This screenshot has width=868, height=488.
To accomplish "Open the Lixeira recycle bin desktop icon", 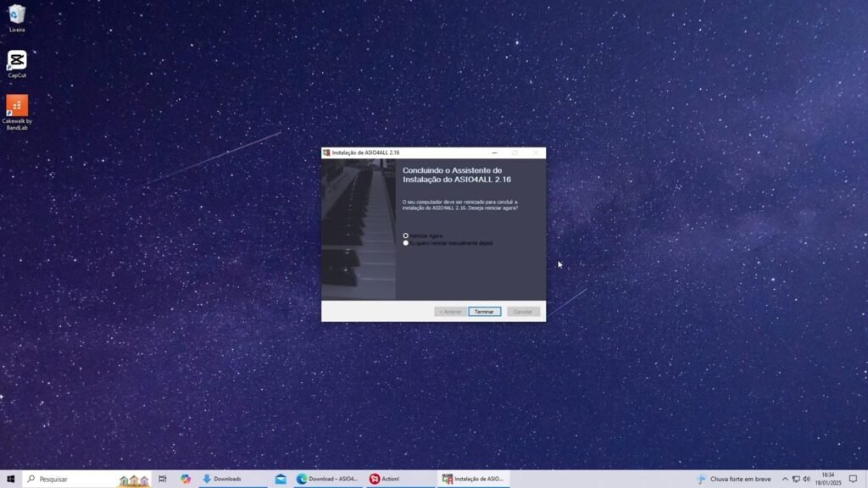I will coord(17,19).
